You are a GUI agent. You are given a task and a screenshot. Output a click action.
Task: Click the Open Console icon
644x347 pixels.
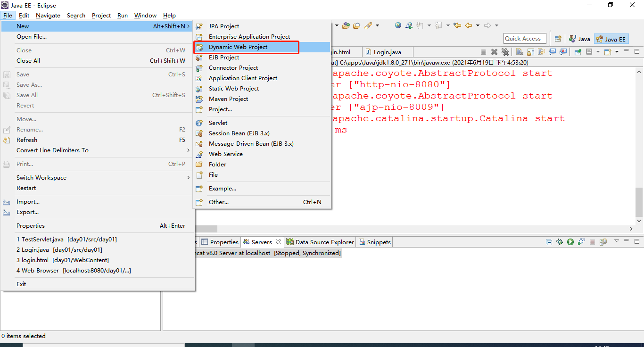coord(608,52)
